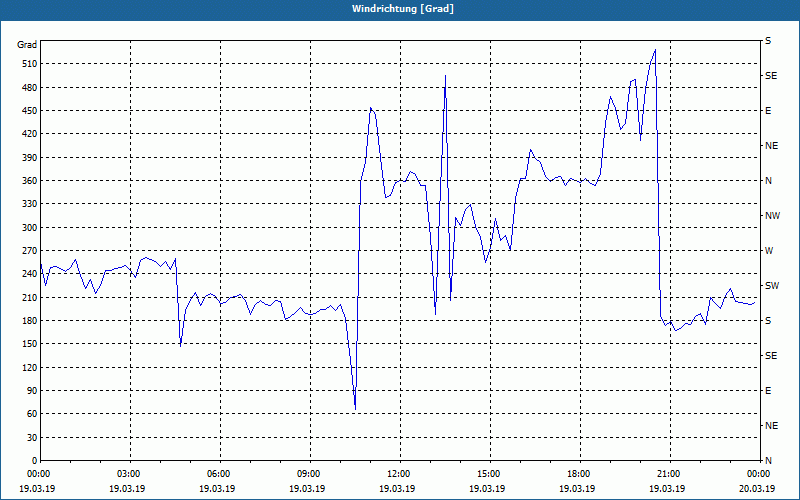Viewport: 800px width, 500px height.
Task: Click the N compass label level with 360
Action: (768, 181)
